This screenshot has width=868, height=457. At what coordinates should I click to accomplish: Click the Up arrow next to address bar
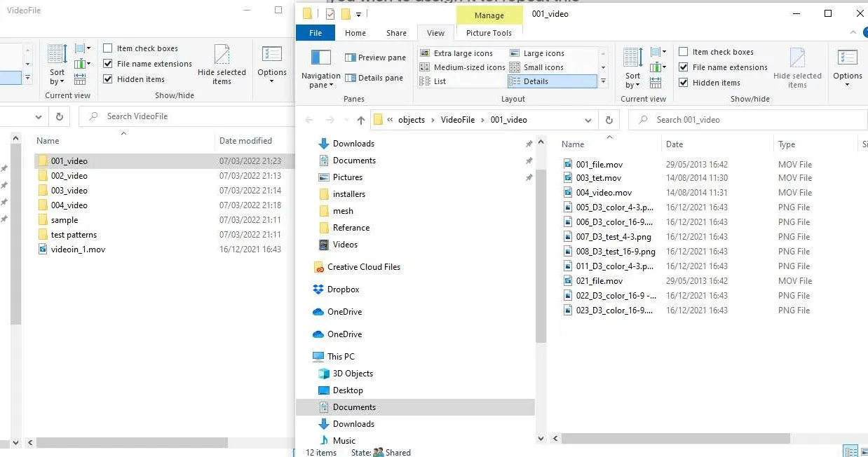tap(361, 120)
